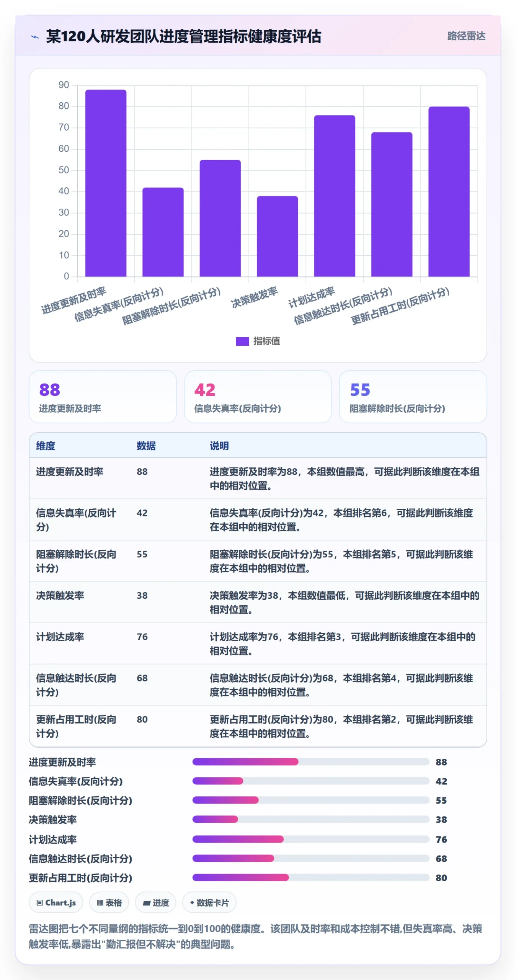Click the 进度 tag button
Screen dimensions: 516x980
[x=155, y=903]
